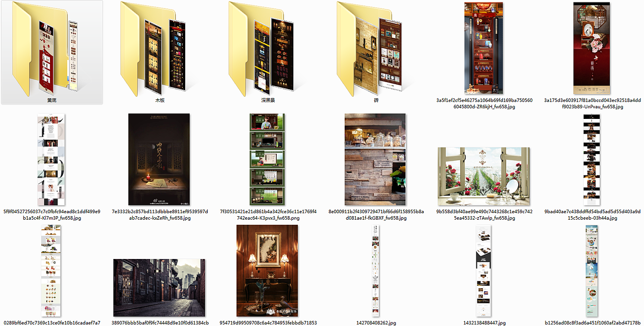
Task: Select the 389076bbb5baf0f9fc brick alley thumbnail
Action: (x=159, y=288)
